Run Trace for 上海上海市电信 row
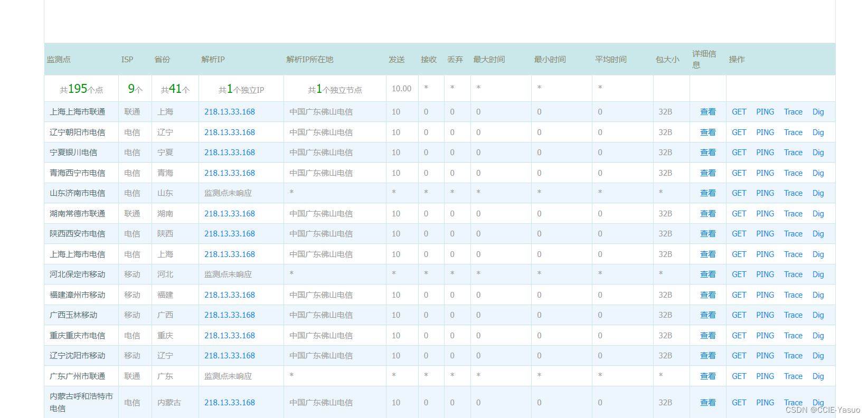This screenshot has height=418, width=868. [793, 254]
